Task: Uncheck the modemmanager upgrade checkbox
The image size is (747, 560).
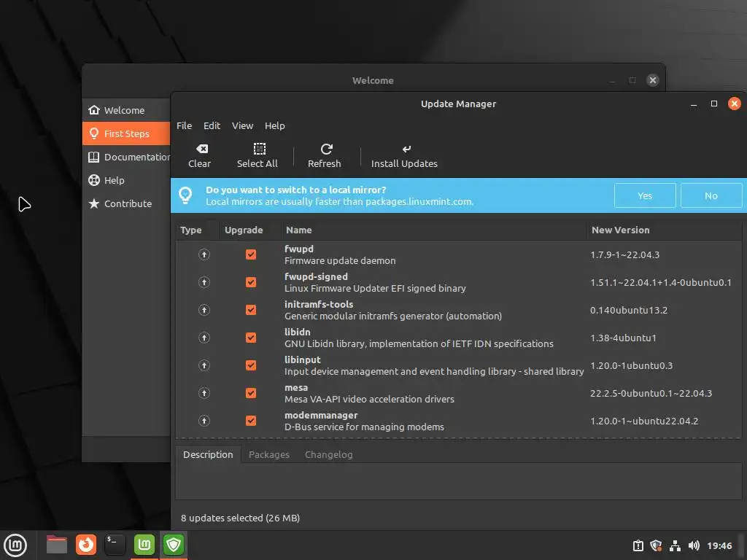Action: click(251, 421)
